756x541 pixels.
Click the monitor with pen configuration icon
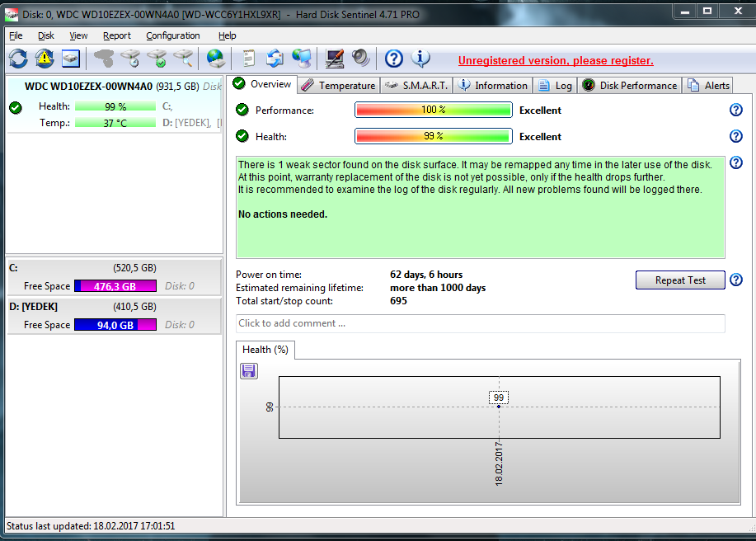pyautogui.click(x=334, y=59)
